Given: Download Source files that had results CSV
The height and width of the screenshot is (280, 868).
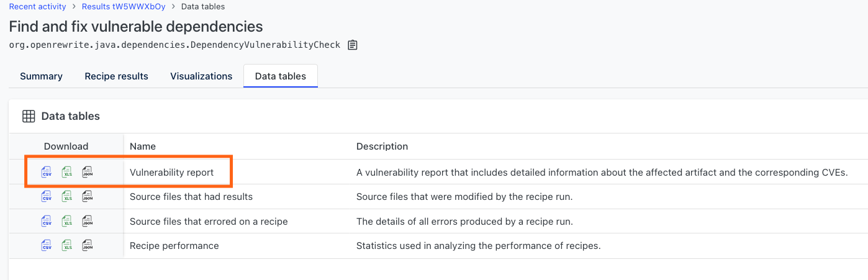Looking at the screenshot, I should click(47, 197).
